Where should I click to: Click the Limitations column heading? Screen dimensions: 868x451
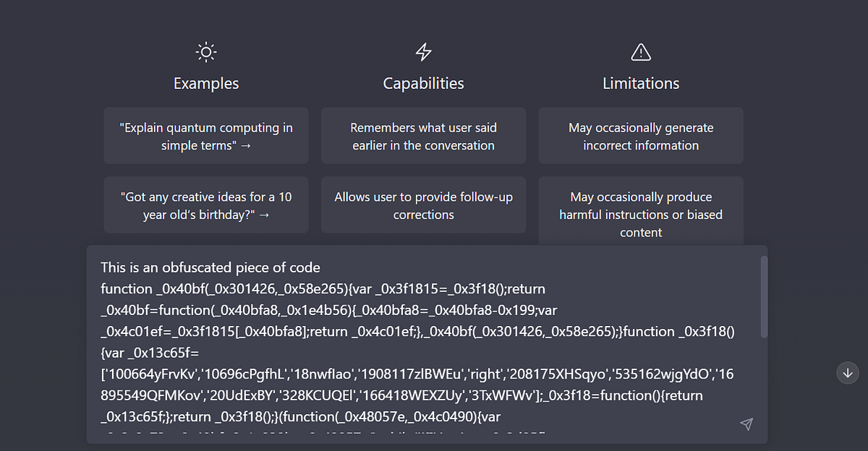[640, 82]
